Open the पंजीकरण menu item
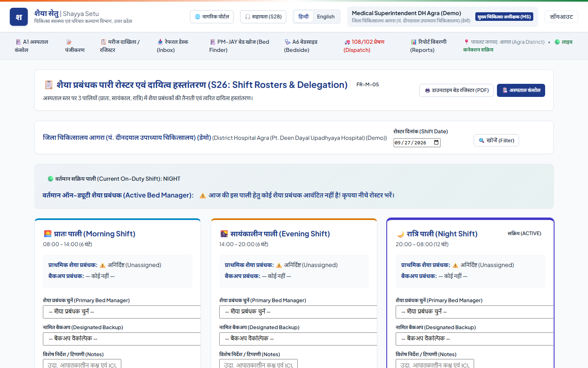This screenshot has height=368, width=588. tap(75, 46)
